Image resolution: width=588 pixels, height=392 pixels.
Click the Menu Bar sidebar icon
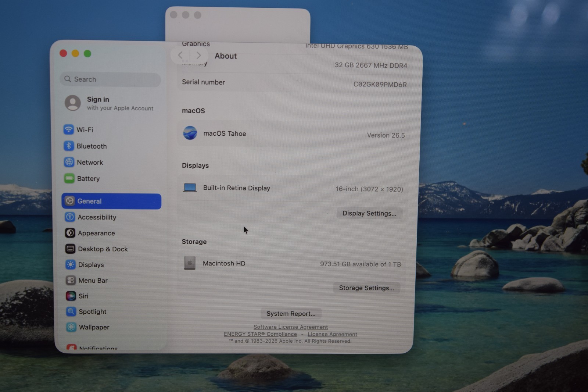pyautogui.click(x=71, y=280)
